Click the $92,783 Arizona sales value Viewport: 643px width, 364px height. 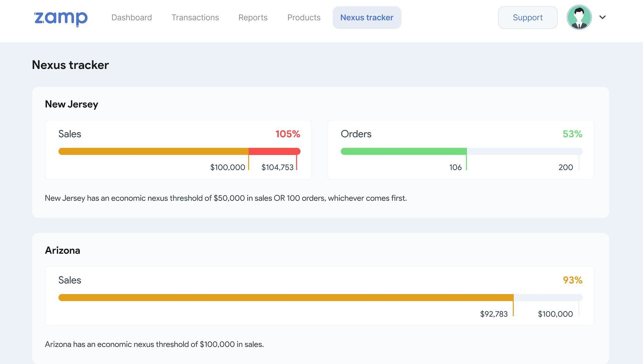[x=494, y=314]
